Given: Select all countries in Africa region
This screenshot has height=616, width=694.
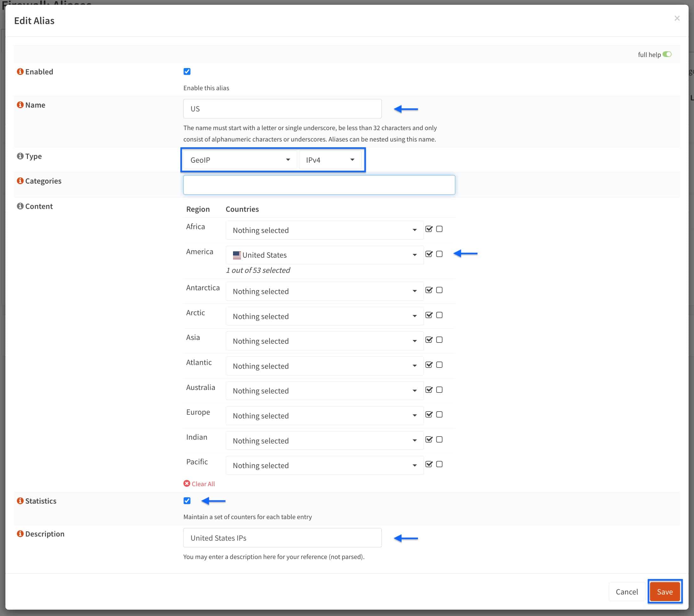Looking at the screenshot, I should [x=429, y=229].
